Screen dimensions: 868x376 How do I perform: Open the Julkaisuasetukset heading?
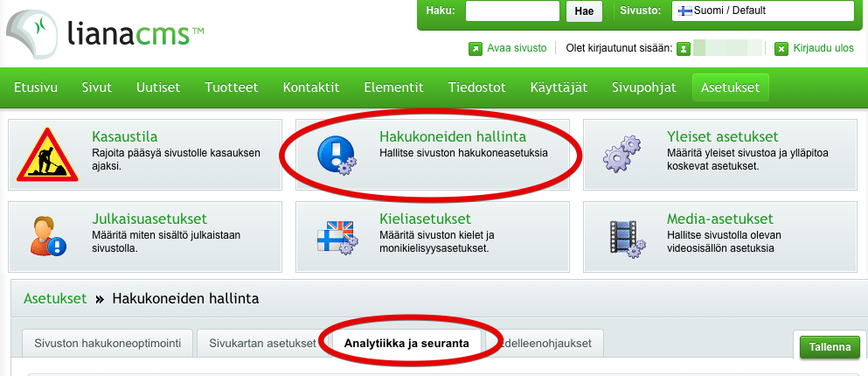pos(149,219)
